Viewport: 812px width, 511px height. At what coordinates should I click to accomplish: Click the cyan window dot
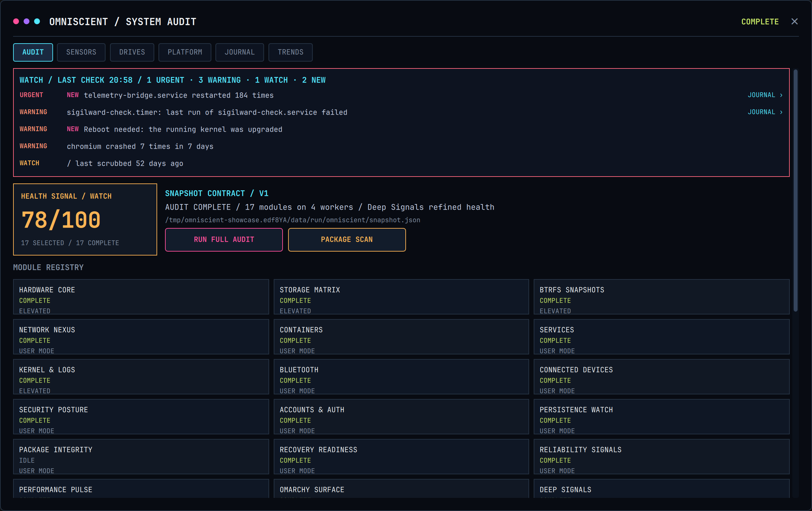[37, 22]
